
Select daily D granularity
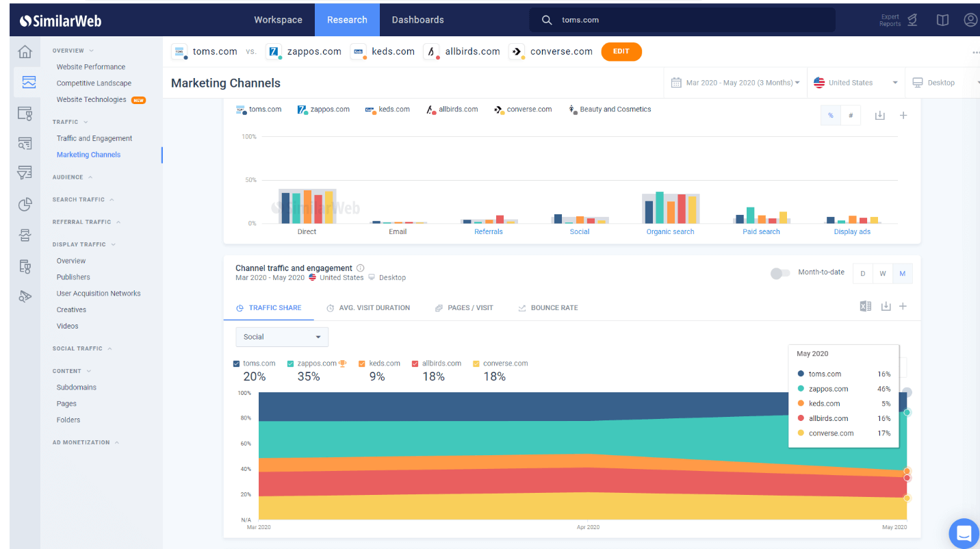pos(863,274)
